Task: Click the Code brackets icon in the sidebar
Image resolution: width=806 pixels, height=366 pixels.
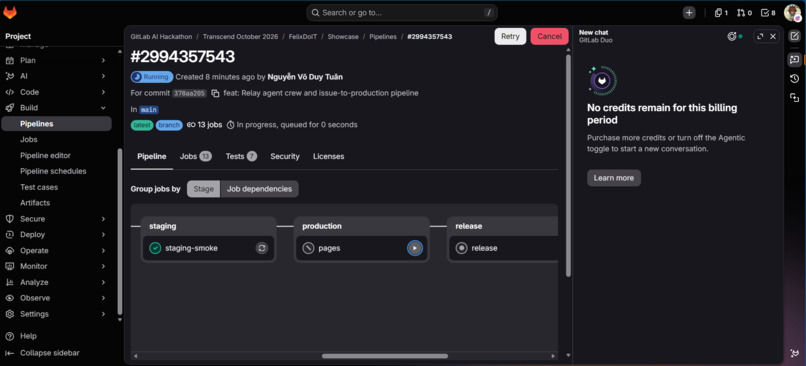Action: (9, 93)
